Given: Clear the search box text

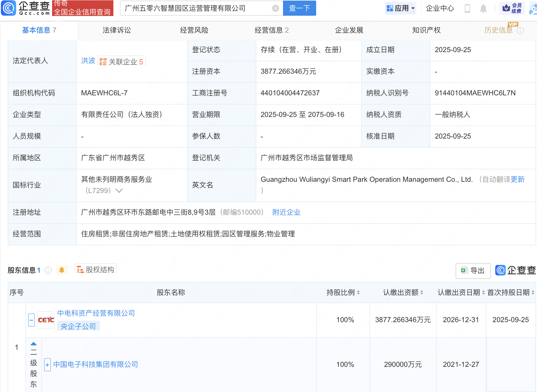Looking at the screenshot, I should point(275,8).
